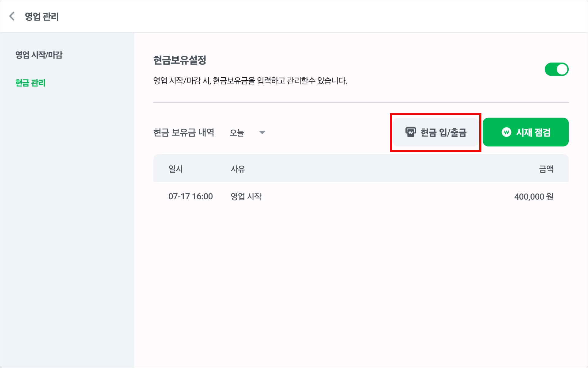Go back using the left chevron arrow
588x368 pixels.
pyautogui.click(x=12, y=16)
